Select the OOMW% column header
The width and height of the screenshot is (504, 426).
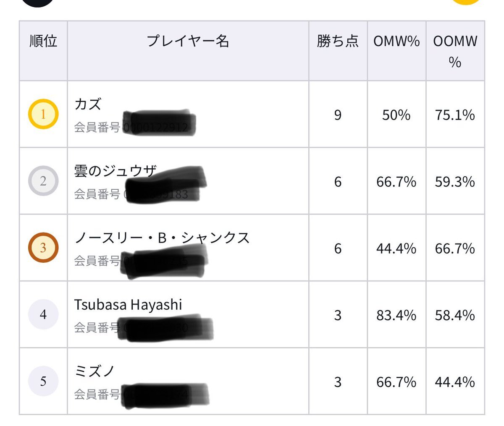(x=455, y=51)
